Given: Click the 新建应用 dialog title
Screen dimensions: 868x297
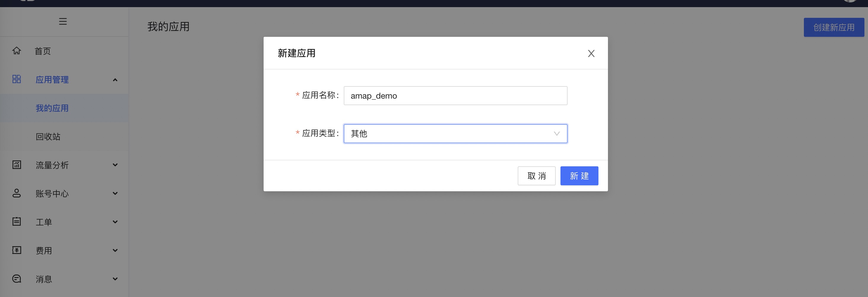Looking at the screenshot, I should pyautogui.click(x=297, y=53).
